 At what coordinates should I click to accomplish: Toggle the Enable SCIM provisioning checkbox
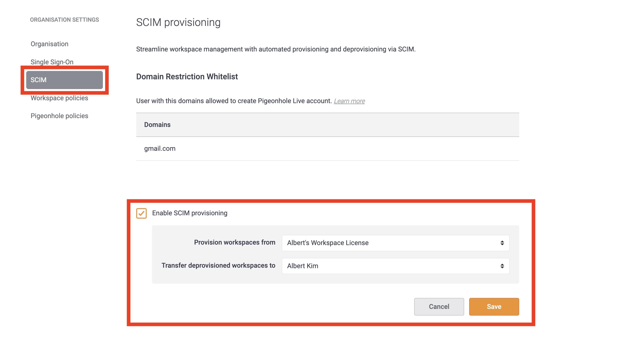141,213
